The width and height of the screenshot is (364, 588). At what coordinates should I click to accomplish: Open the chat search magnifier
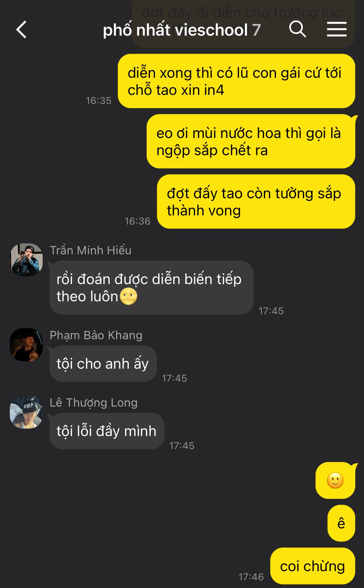[297, 29]
